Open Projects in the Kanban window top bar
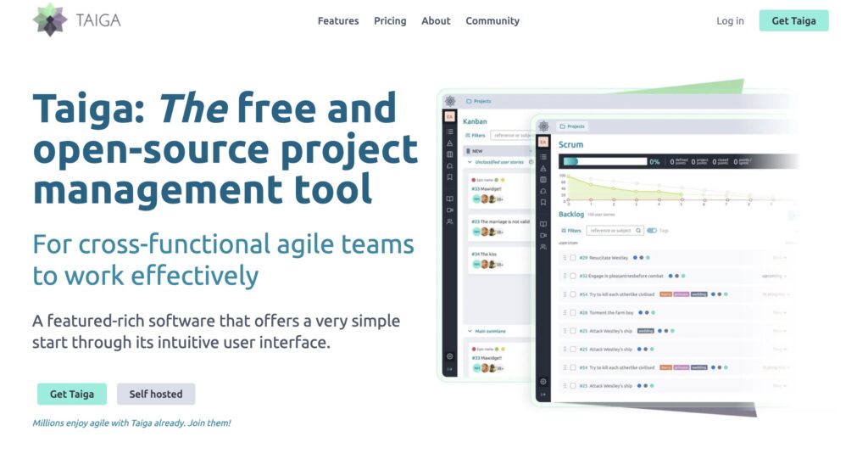Image resolution: width=868 pixels, height=459 pixels. 479,101
